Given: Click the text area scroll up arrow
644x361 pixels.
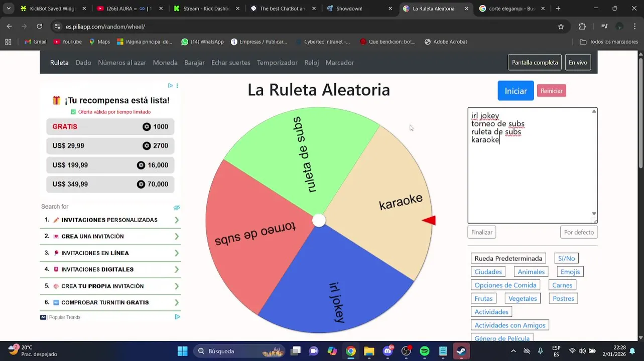Looking at the screenshot, I should (x=594, y=111).
